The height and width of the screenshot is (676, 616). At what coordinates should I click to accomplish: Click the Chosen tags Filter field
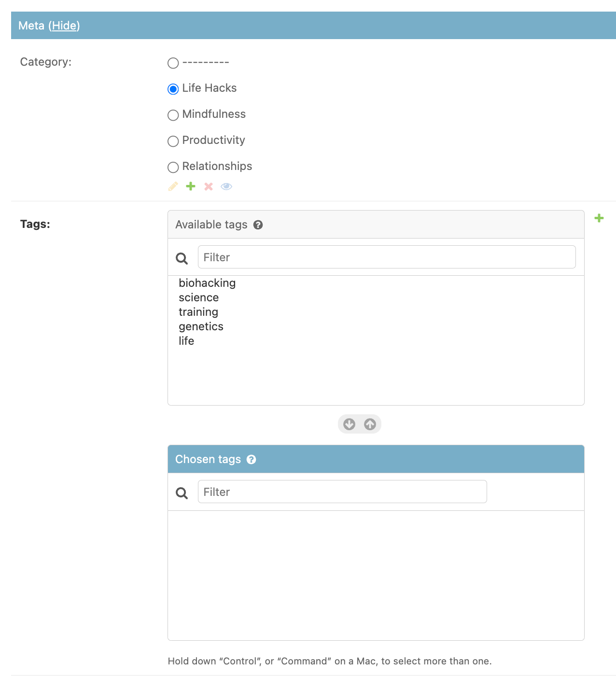tap(342, 492)
